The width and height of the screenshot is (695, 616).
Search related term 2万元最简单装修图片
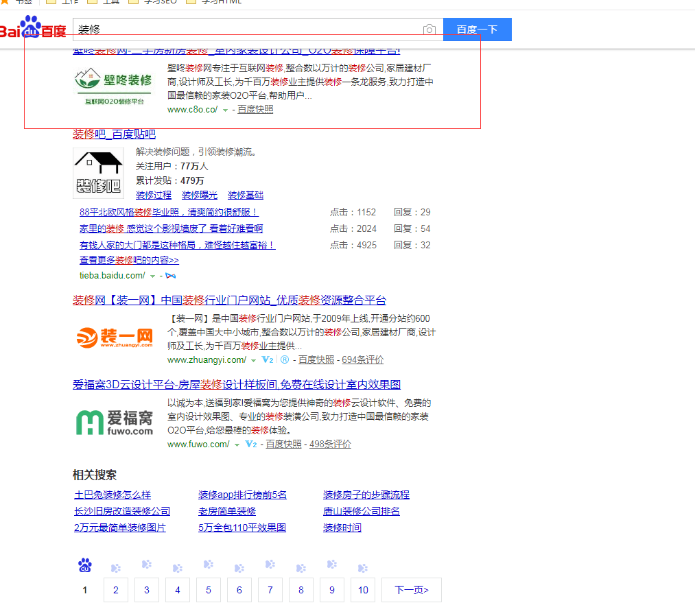coord(119,528)
